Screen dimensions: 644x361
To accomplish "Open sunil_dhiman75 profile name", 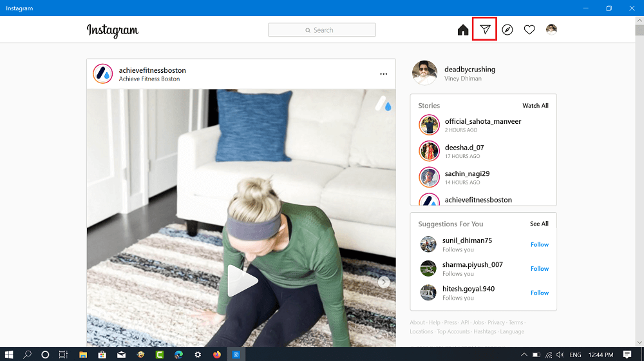I will click(x=467, y=240).
